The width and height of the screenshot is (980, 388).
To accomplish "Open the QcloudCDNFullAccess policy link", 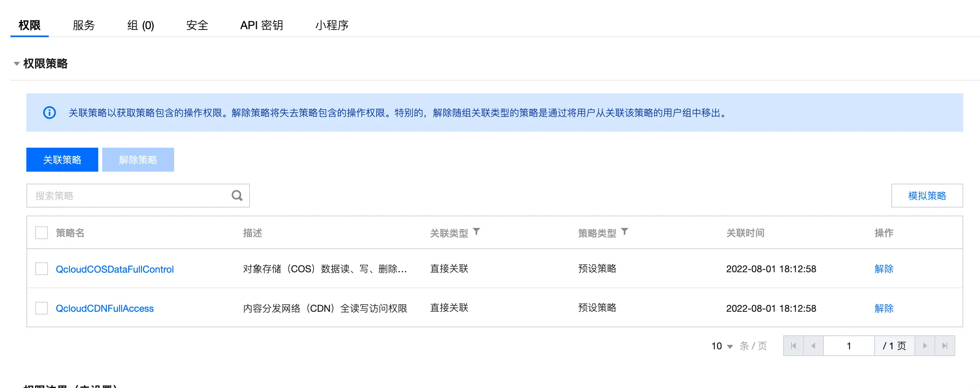I will (x=105, y=309).
